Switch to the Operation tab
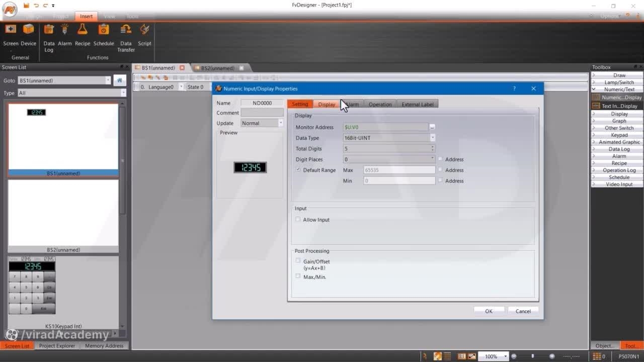 click(380, 105)
